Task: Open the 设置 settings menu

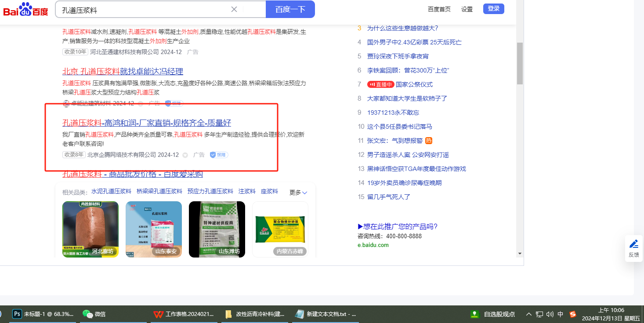Action: [467, 9]
